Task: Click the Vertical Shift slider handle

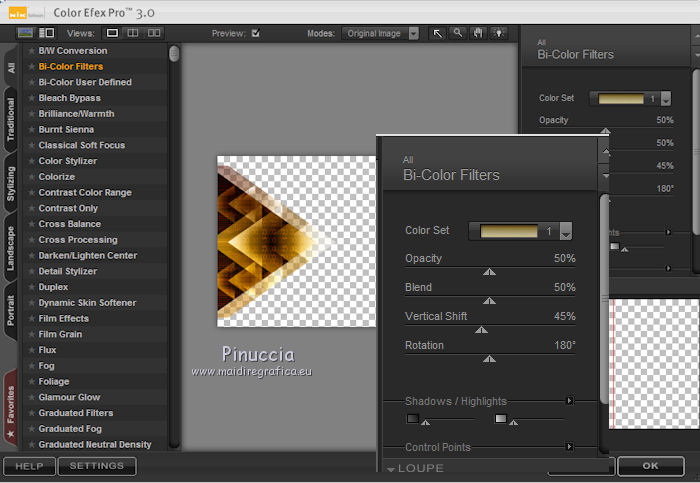Action: pos(481,329)
